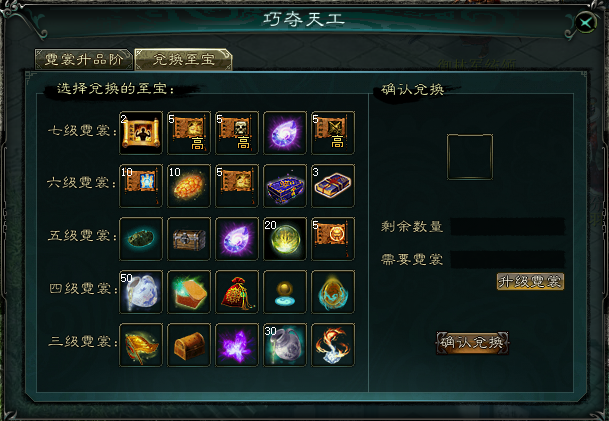Choose the wooden treasure chest in 三级霓裳 row
This screenshot has width=609, height=421.
tap(189, 345)
